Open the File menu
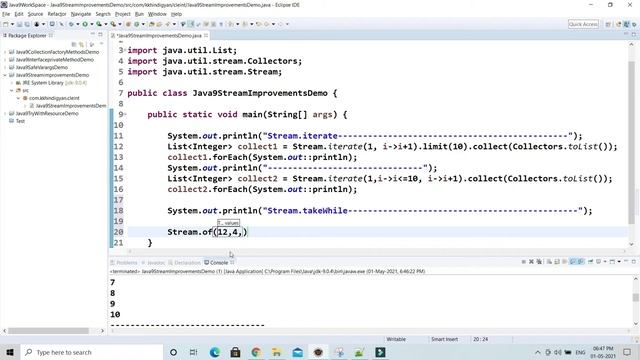The height and width of the screenshot is (360, 640). (x=6, y=14)
